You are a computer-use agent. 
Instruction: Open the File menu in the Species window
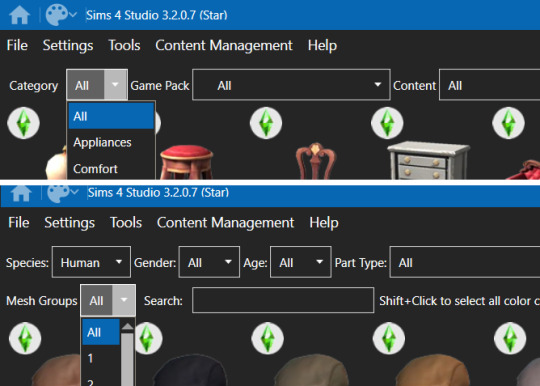pyautogui.click(x=19, y=222)
